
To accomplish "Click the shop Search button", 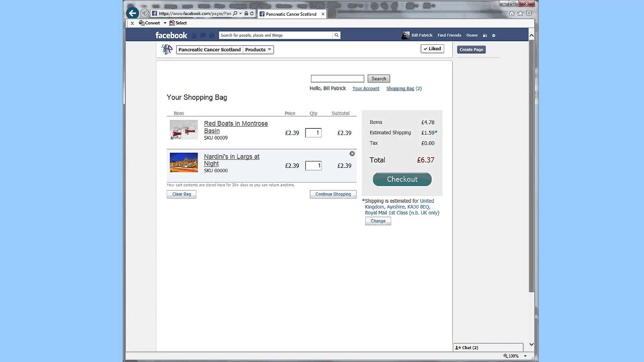I will click(379, 78).
